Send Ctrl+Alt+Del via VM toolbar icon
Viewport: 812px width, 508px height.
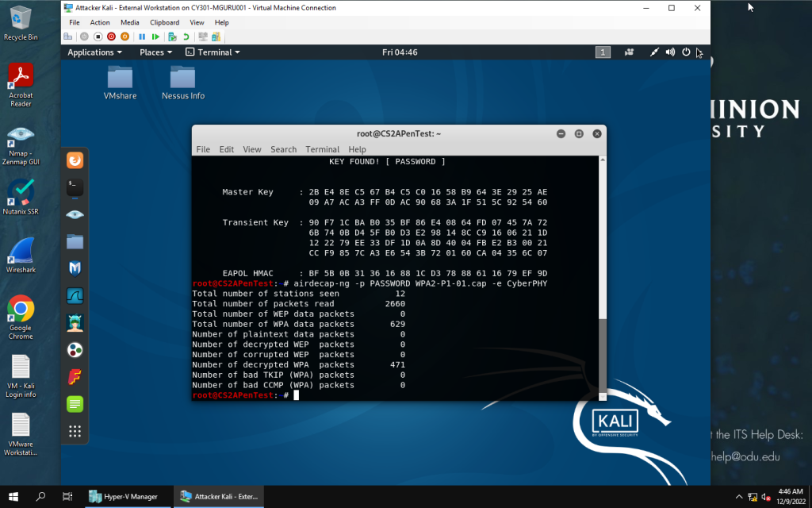pos(68,37)
